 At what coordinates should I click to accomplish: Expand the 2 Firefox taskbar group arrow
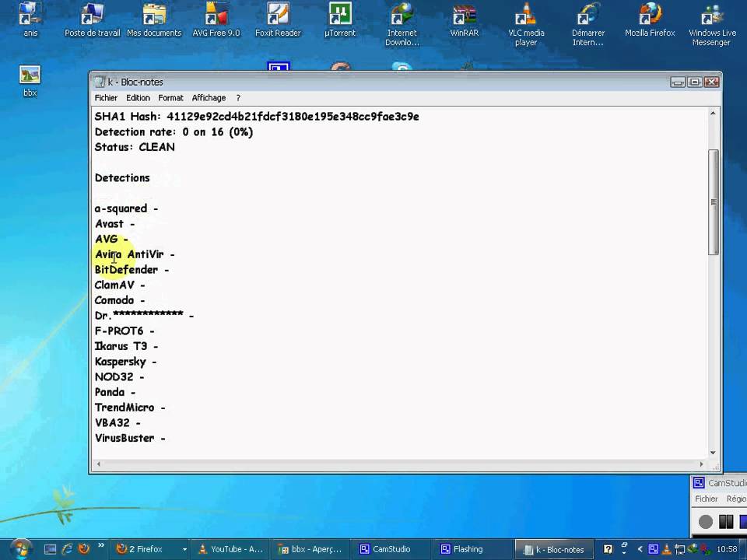[x=184, y=550]
